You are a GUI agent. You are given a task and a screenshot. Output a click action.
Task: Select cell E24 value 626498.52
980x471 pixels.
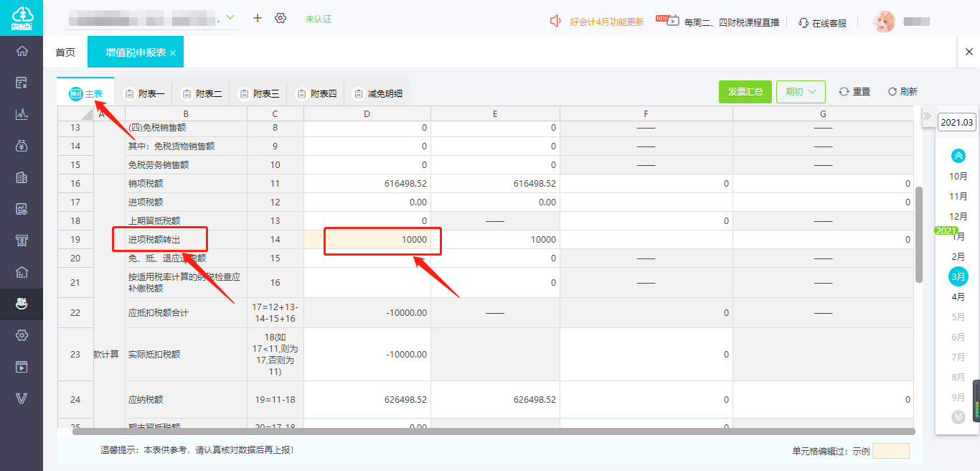(495, 400)
